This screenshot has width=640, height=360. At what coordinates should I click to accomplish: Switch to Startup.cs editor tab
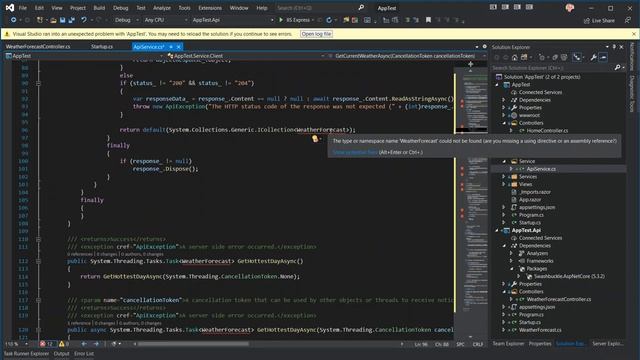point(102,47)
